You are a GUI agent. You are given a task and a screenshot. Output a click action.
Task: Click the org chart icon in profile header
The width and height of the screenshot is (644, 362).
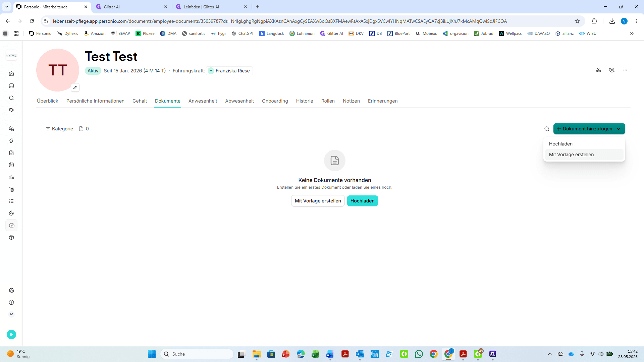[598, 70]
